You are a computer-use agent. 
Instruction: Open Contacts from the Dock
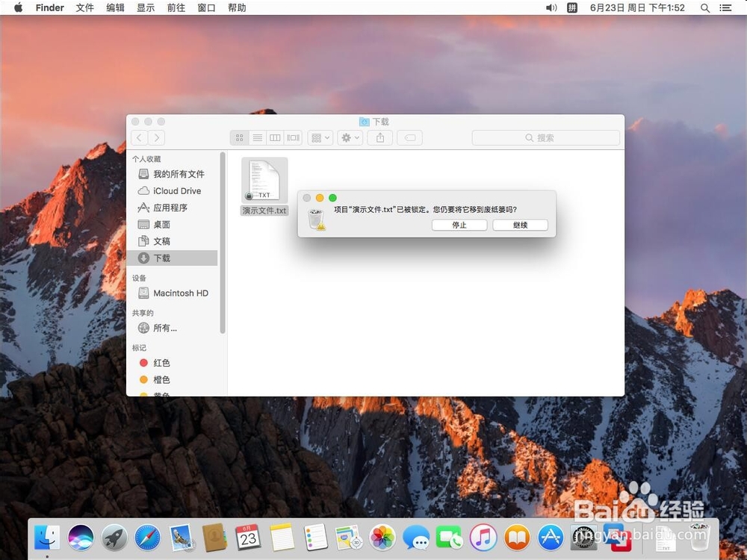click(x=214, y=537)
